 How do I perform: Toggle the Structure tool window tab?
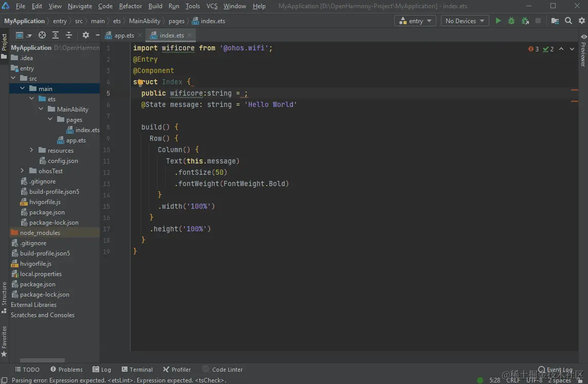click(x=4, y=297)
